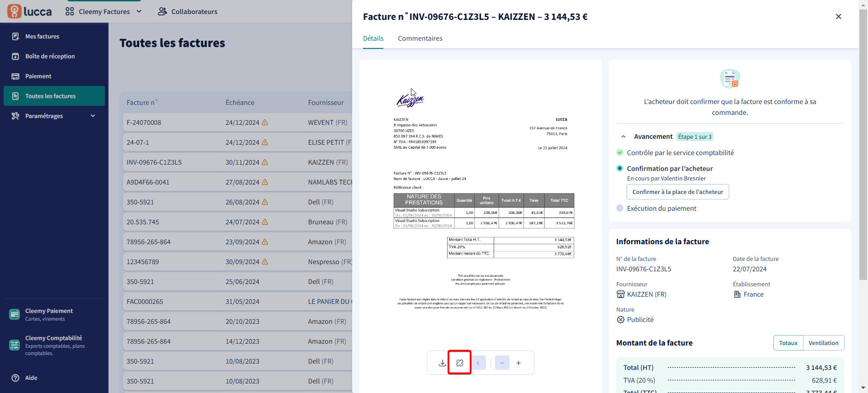The width and height of the screenshot is (868, 393).
Task: Click the overdue warning icon on 27/08/2024
Action: (265, 182)
